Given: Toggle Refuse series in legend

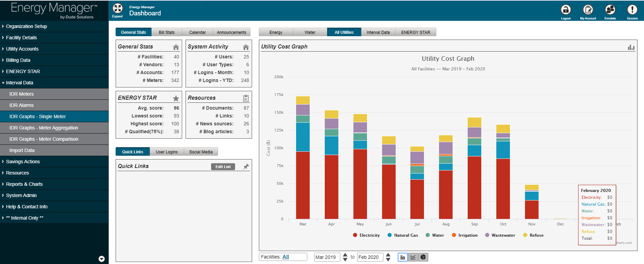Looking at the screenshot, I should [x=533, y=235].
